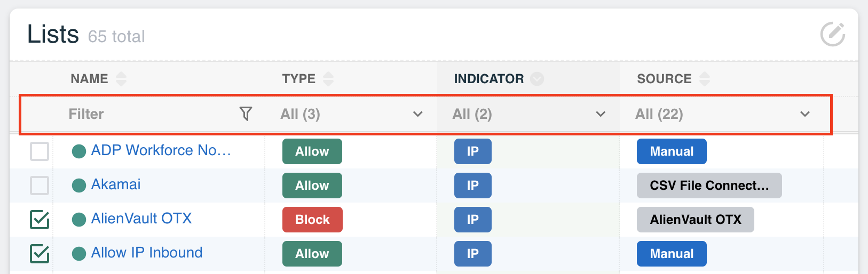Check the ADP Workforce row checkbox
This screenshot has width=868, height=274.
[x=40, y=151]
